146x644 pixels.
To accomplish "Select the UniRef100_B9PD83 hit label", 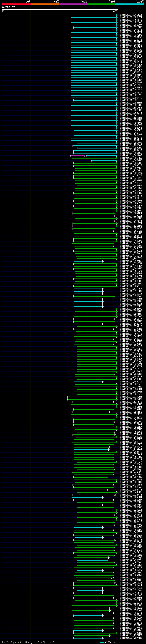I will coord(131,58).
